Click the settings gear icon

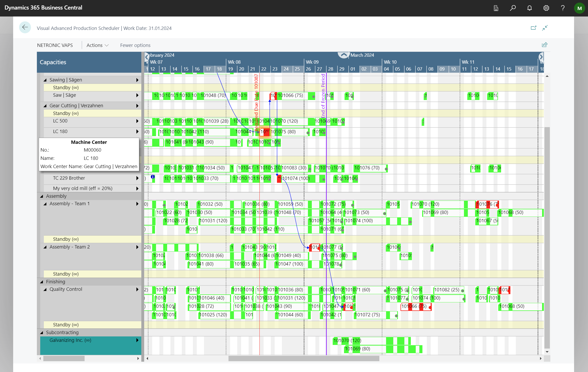(x=547, y=8)
